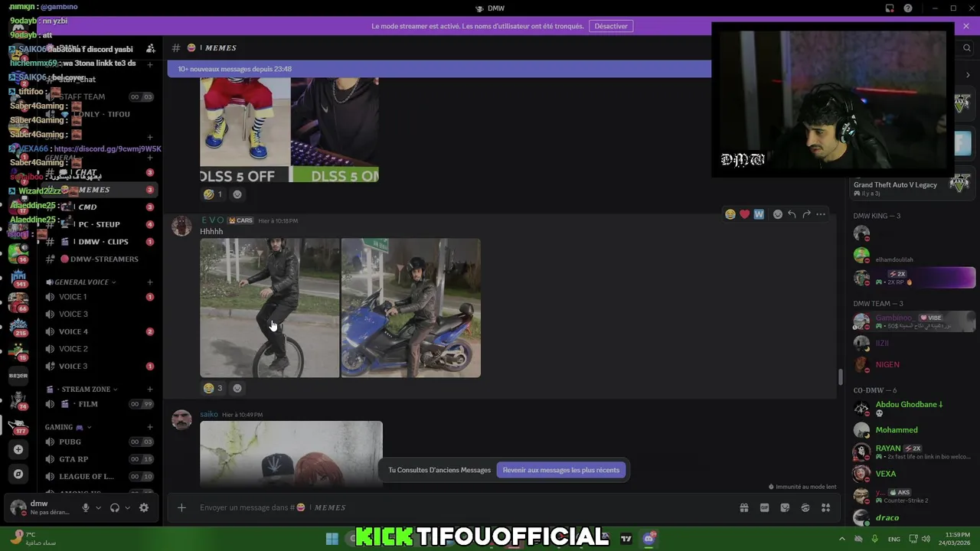
Task: Open more options ellipsis on EVO message
Action: tap(821, 214)
